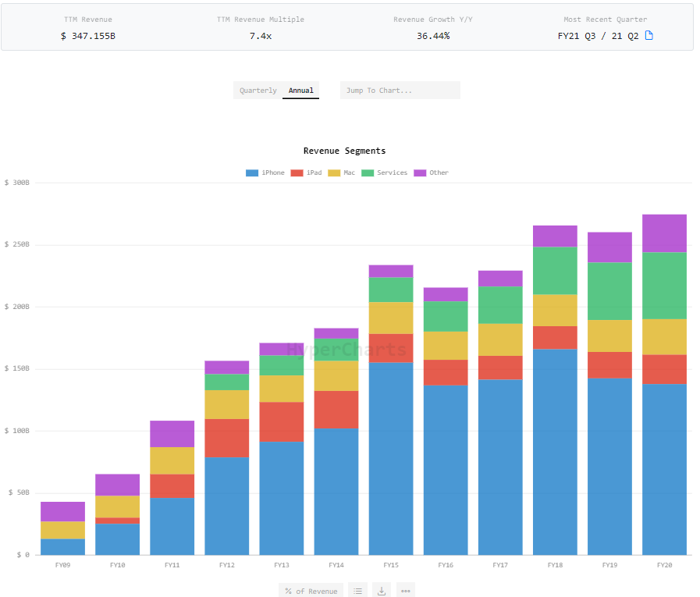
Task: Click the list view icon below chart
Action: tap(357, 591)
